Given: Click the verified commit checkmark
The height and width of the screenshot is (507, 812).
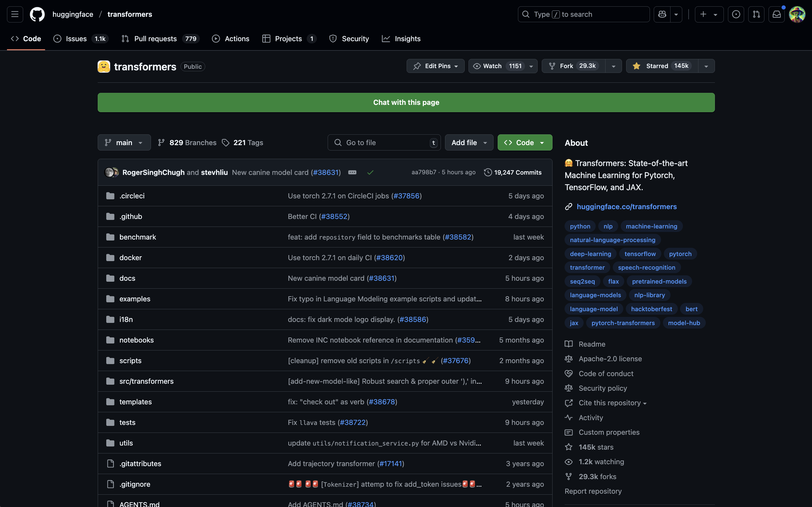Looking at the screenshot, I should [x=370, y=172].
